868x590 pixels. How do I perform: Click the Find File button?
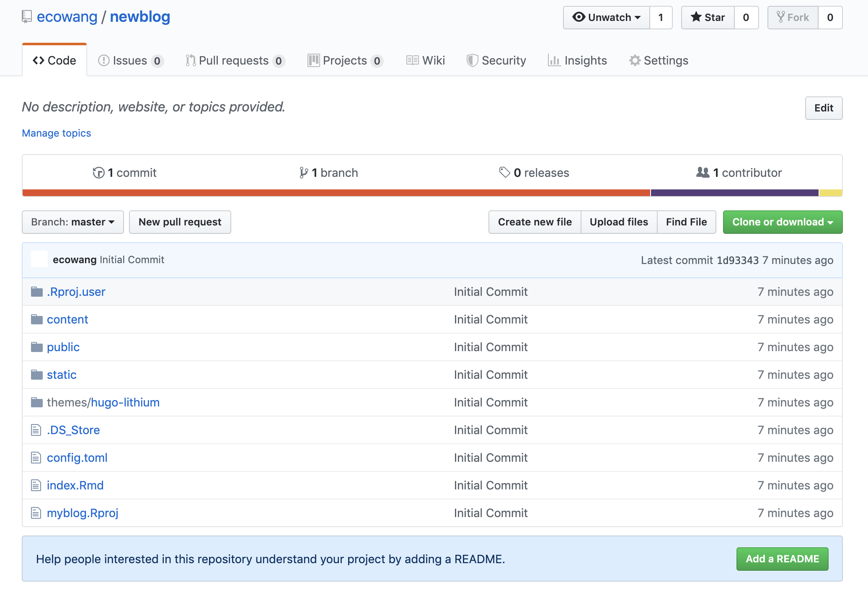[687, 222]
